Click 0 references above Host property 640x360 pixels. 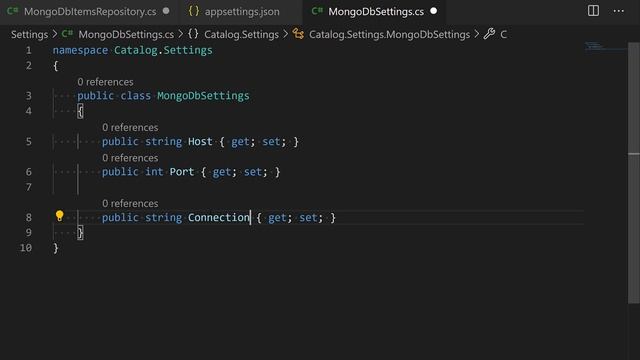coord(130,128)
